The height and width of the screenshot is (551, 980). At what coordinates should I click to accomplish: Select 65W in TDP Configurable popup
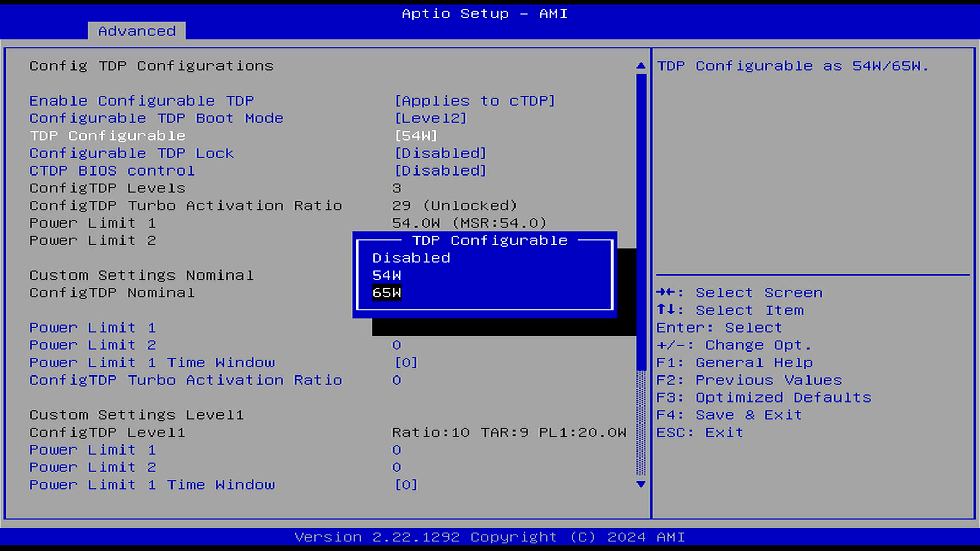[x=386, y=293]
